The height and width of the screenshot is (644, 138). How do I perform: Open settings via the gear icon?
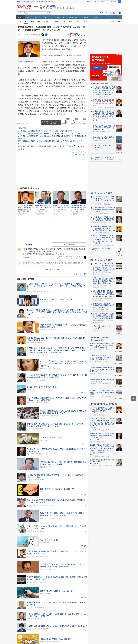(x=120, y=13)
